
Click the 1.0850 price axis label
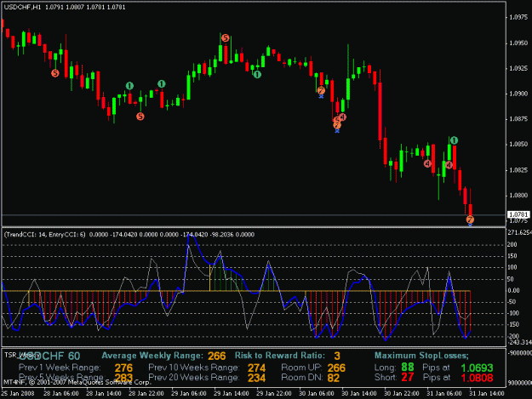click(x=518, y=145)
